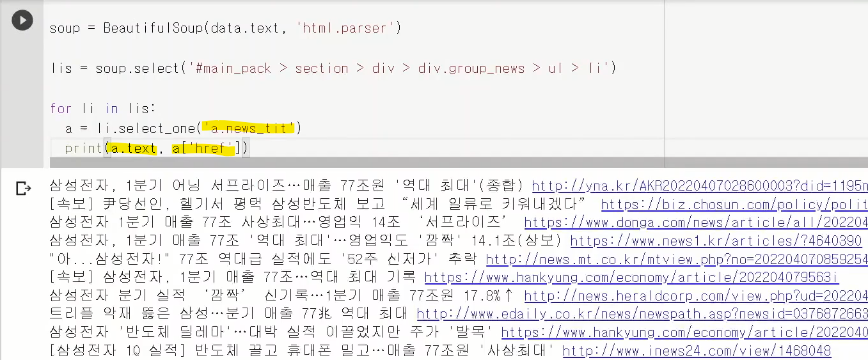The height and width of the screenshot is (360, 868).
Task: Open hankyung.com link after '발목' headline
Action: point(684,333)
